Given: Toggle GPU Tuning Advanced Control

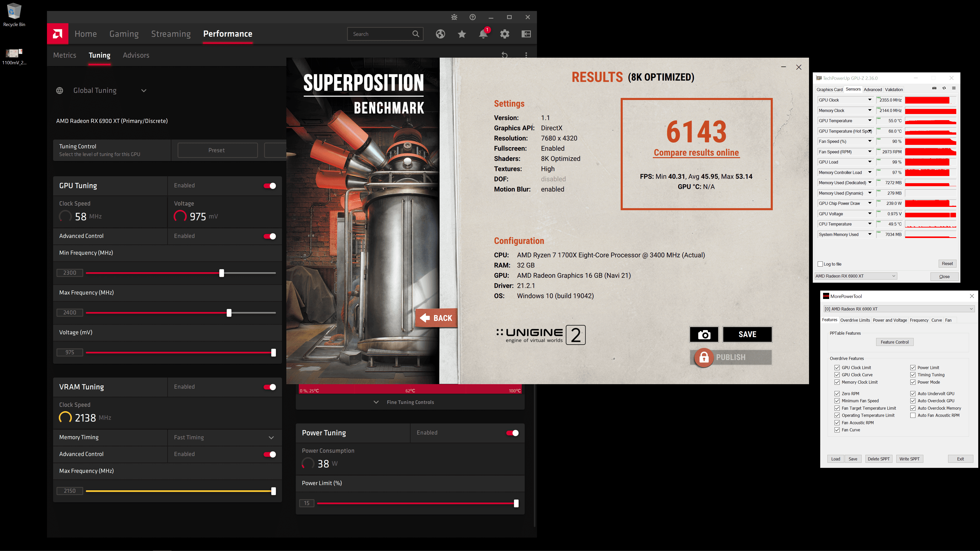Looking at the screenshot, I should point(270,236).
